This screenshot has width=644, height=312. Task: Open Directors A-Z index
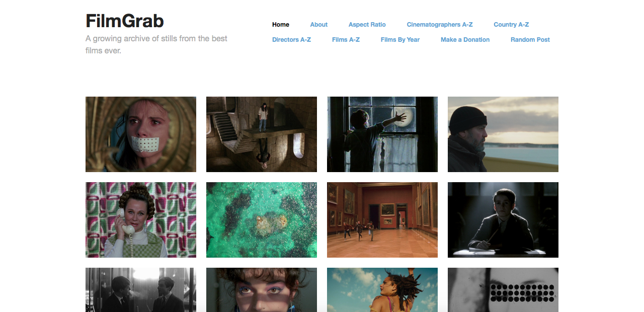tap(291, 40)
